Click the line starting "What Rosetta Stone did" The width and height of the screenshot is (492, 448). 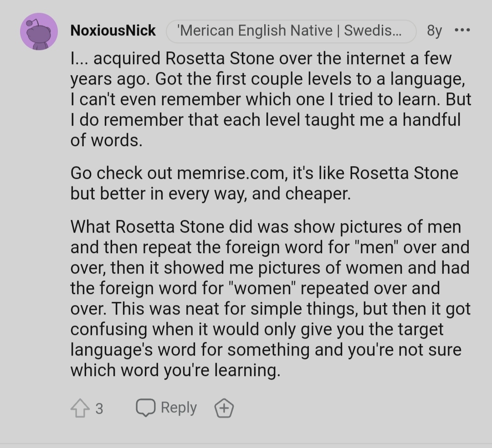coord(266,227)
